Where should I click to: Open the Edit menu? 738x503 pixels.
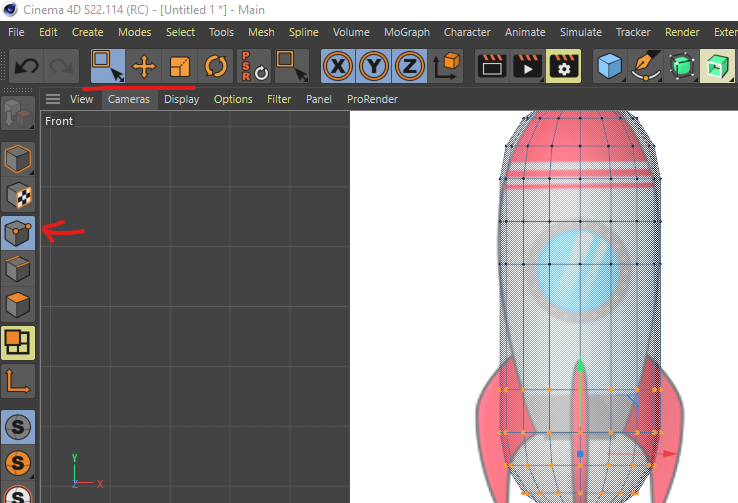tap(48, 32)
